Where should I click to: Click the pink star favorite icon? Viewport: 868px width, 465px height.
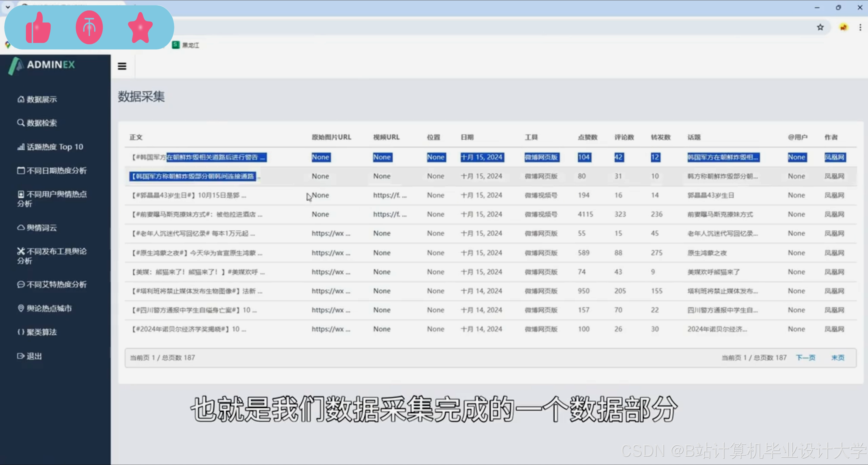[140, 28]
